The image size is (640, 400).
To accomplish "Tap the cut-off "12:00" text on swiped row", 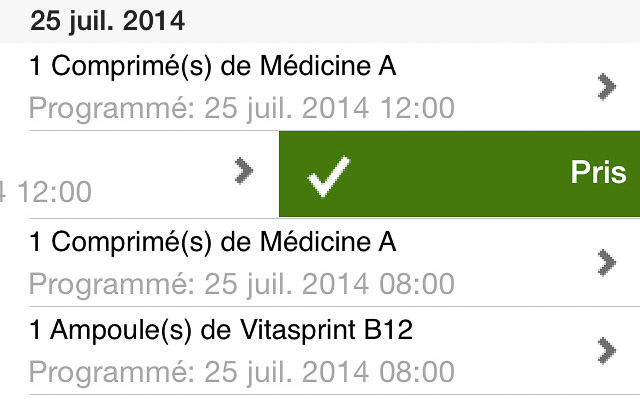I will (x=47, y=191).
